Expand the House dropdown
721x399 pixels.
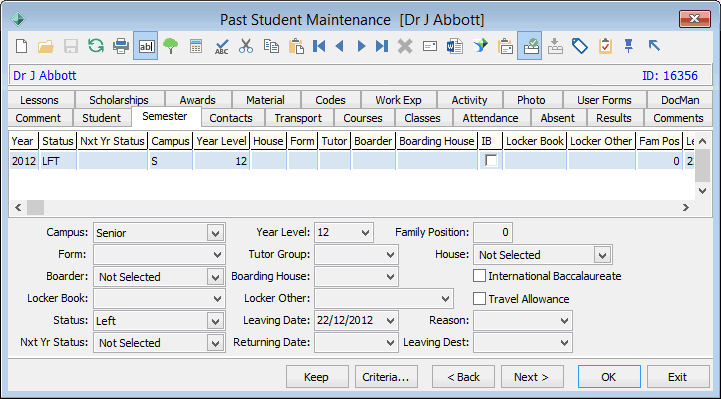click(x=602, y=255)
